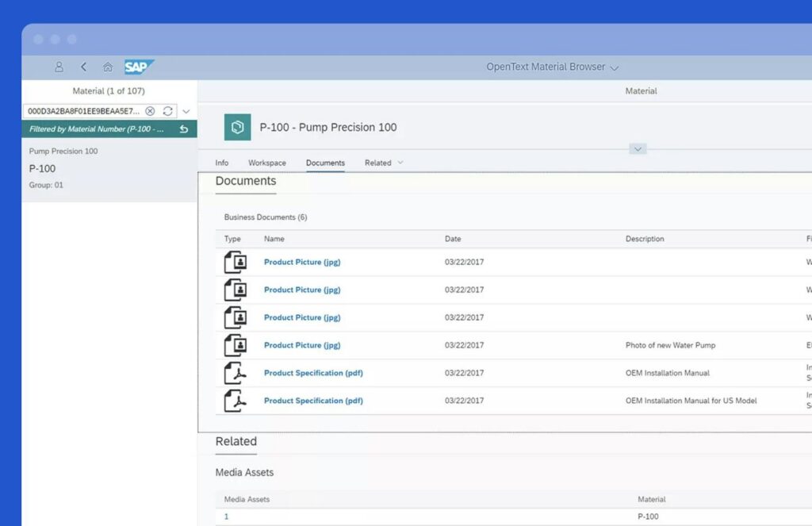This screenshot has width=812, height=526.
Task: Open the second Product Picture (jpg) link
Action: point(302,290)
